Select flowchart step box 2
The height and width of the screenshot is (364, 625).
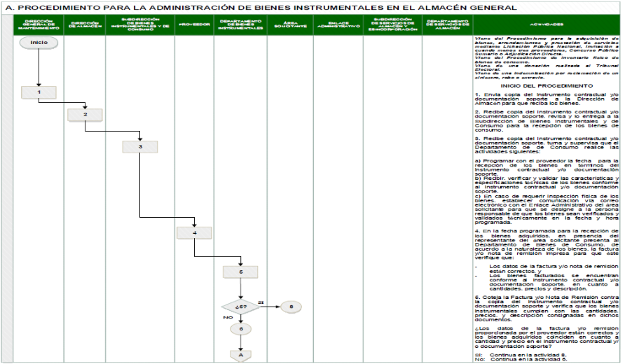click(x=85, y=114)
